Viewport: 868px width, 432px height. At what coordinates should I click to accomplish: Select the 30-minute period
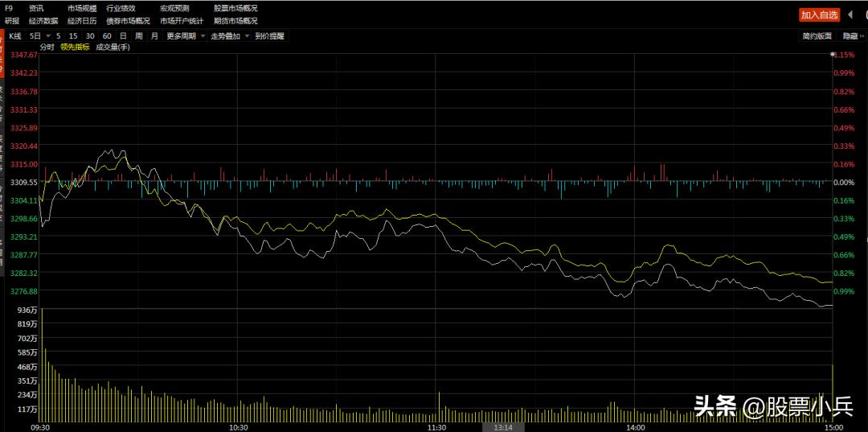point(90,36)
